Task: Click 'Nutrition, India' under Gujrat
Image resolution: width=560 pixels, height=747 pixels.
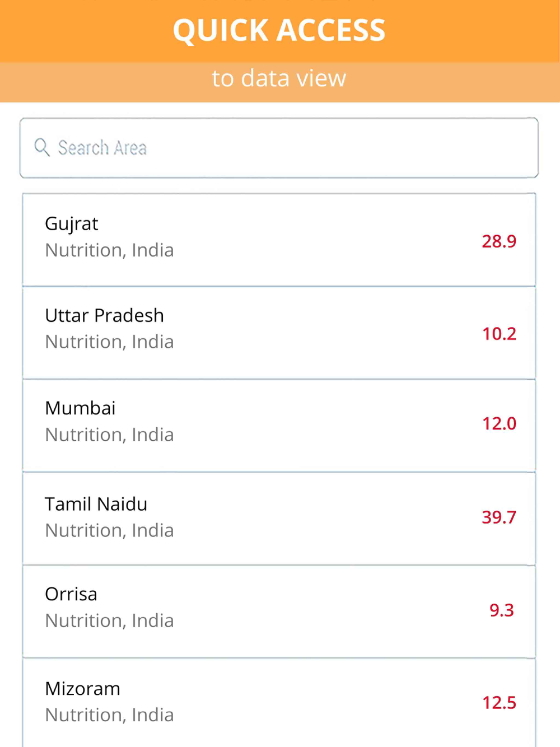Action: pos(109,250)
